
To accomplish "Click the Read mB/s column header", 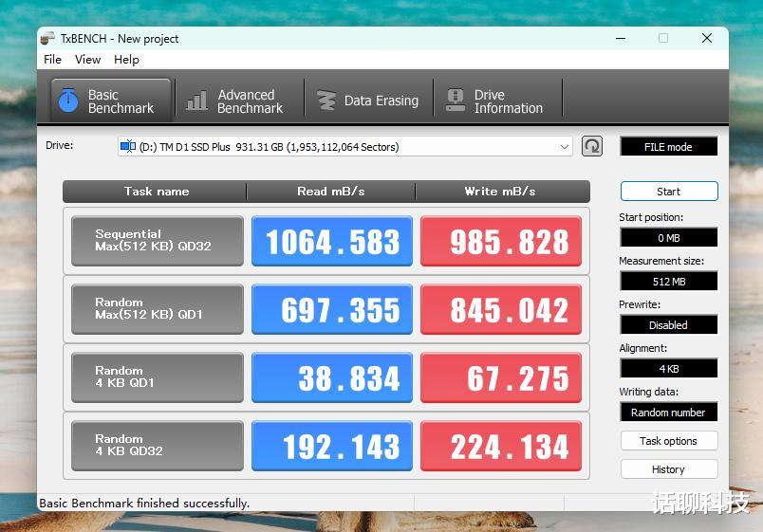I will click(x=331, y=192).
